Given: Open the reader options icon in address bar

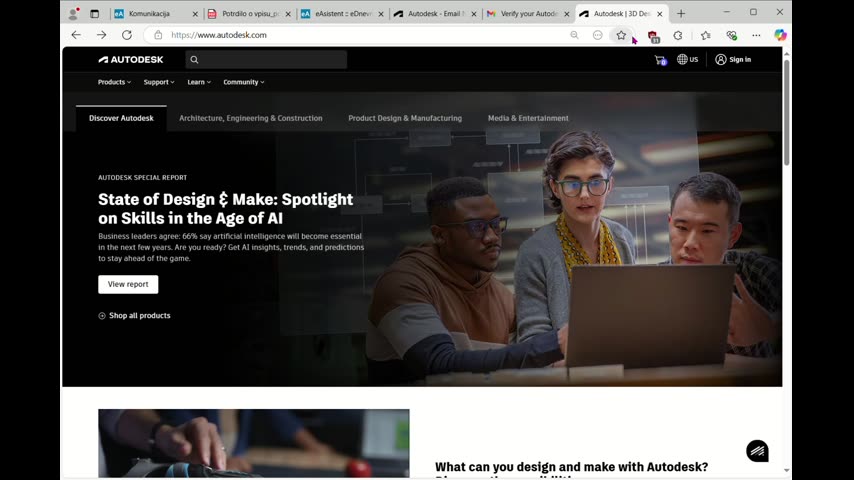Looking at the screenshot, I should click(597, 35).
